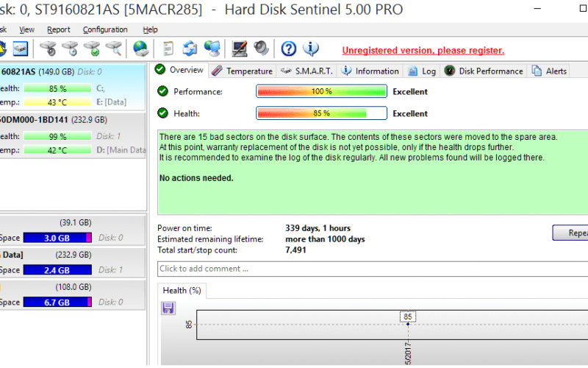Click the 'more than 1000 days' lifetime value
Viewport: 588px width, 368px height.
pos(325,239)
